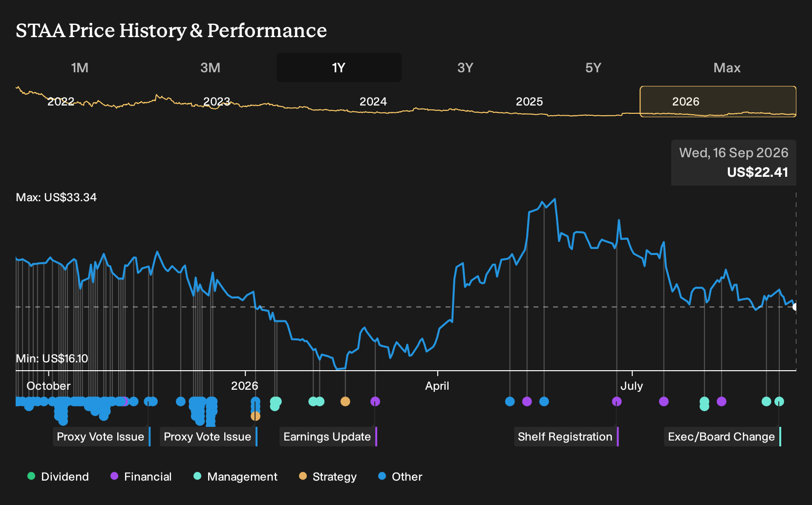Select the 1M time range tab
The image size is (812, 505).
pyautogui.click(x=80, y=67)
